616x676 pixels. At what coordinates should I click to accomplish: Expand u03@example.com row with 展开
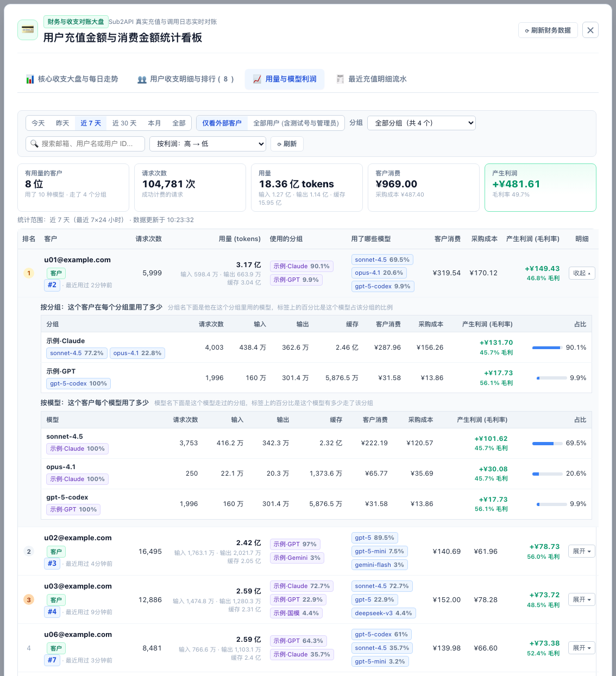pos(582,599)
